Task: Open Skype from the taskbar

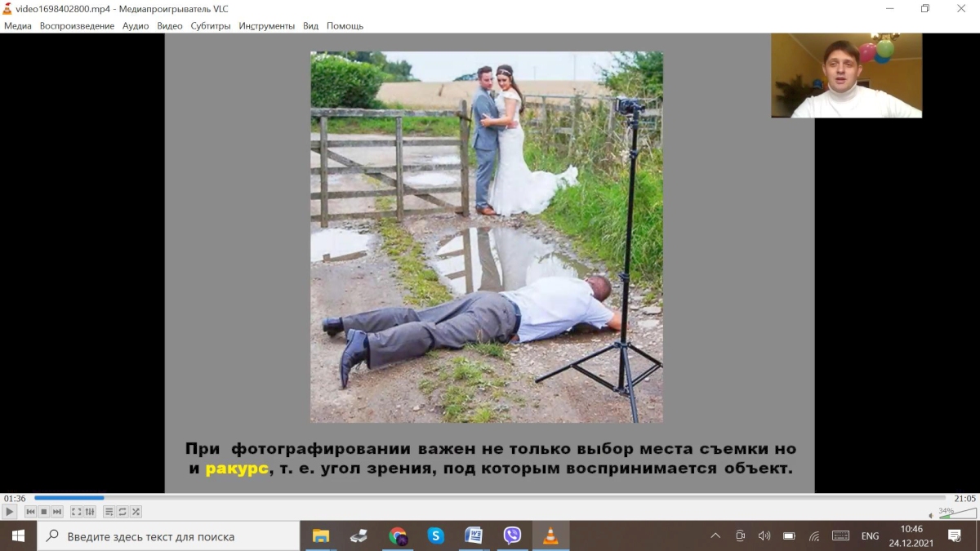Action: pos(436,536)
